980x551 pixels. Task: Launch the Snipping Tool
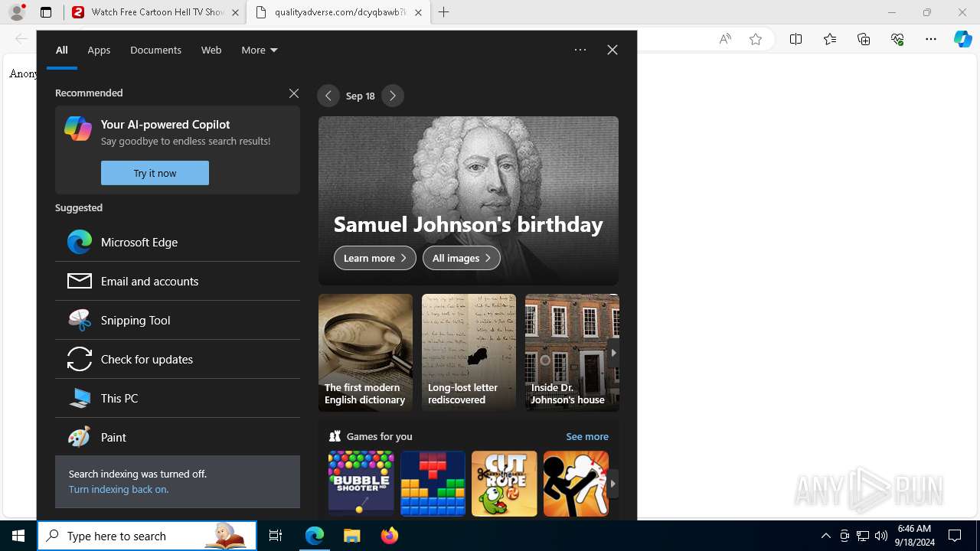[178, 320]
